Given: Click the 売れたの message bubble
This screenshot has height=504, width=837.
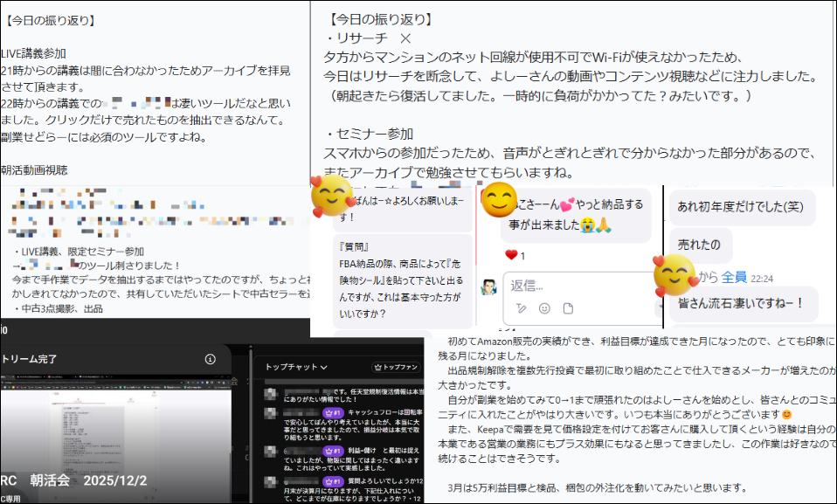Looking at the screenshot, I should [x=701, y=245].
